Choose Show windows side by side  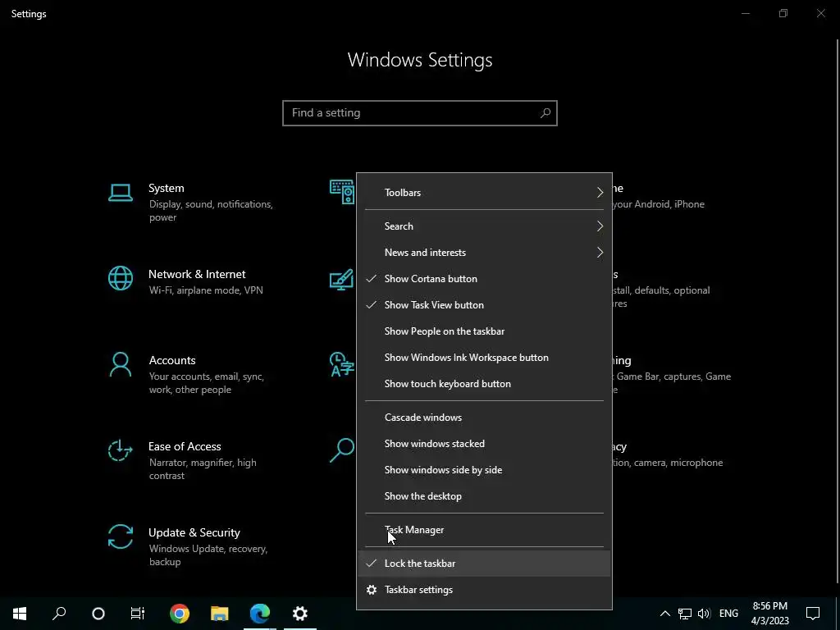[484, 470]
